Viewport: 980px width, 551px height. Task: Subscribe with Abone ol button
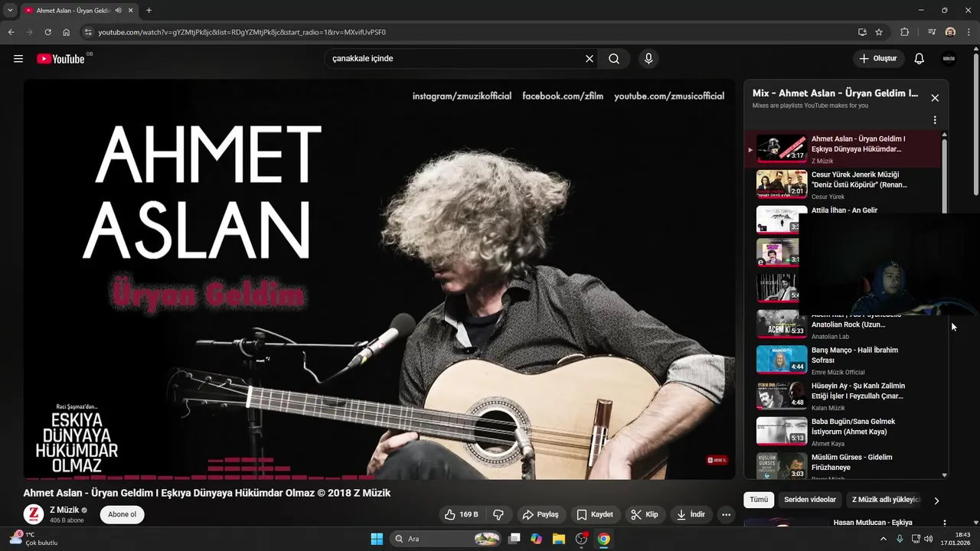[122, 515]
